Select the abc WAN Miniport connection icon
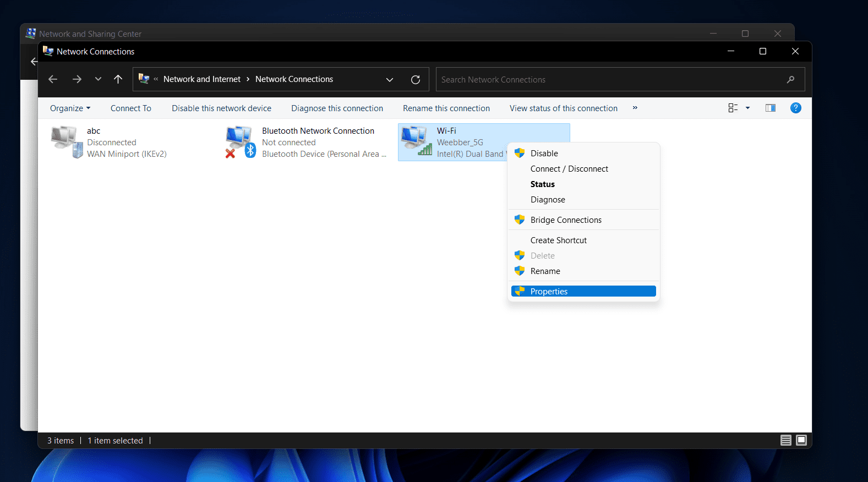The height and width of the screenshot is (482, 868). coord(67,141)
